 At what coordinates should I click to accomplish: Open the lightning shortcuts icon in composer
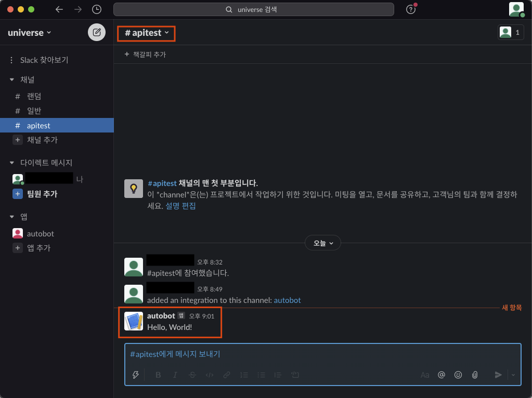pyautogui.click(x=135, y=375)
